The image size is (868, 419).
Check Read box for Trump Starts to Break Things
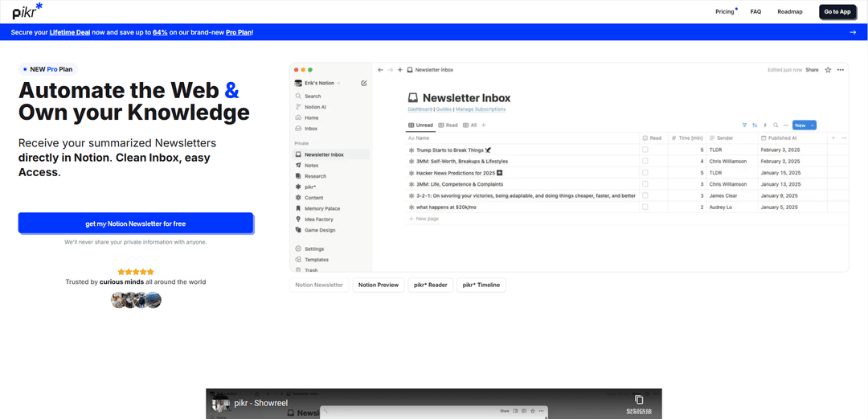tap(645, 150)
